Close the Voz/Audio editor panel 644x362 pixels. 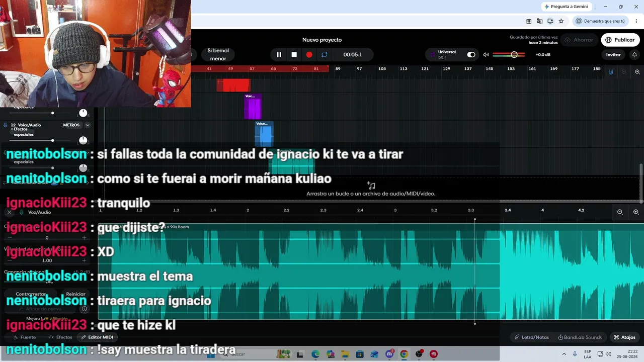[9, 212]
